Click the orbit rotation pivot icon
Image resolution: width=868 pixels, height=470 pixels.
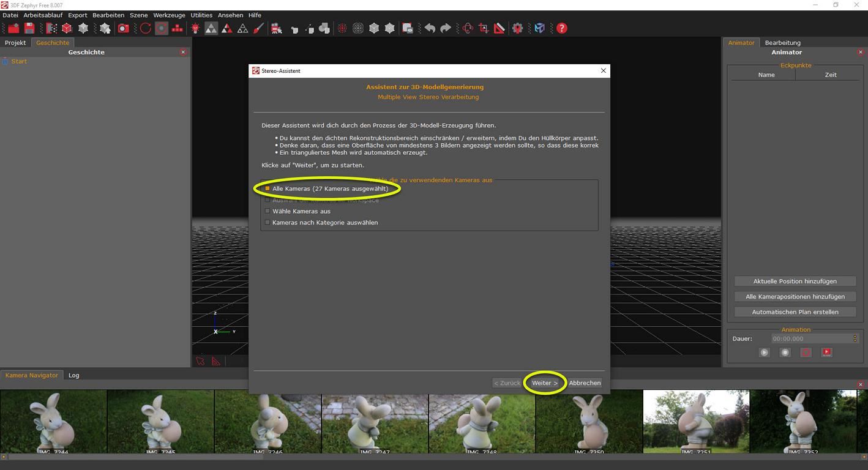468,28
